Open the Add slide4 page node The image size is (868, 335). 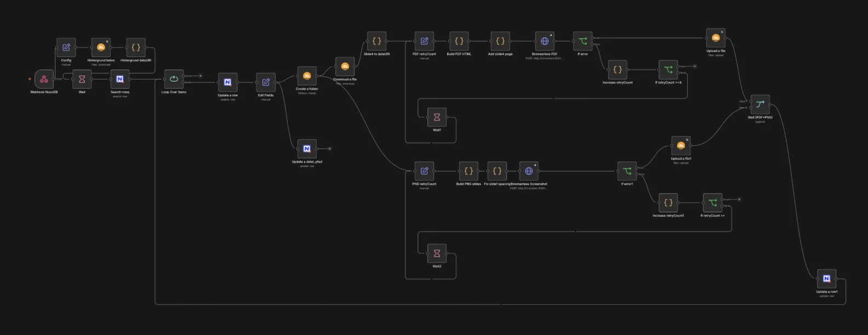[500, 41]
